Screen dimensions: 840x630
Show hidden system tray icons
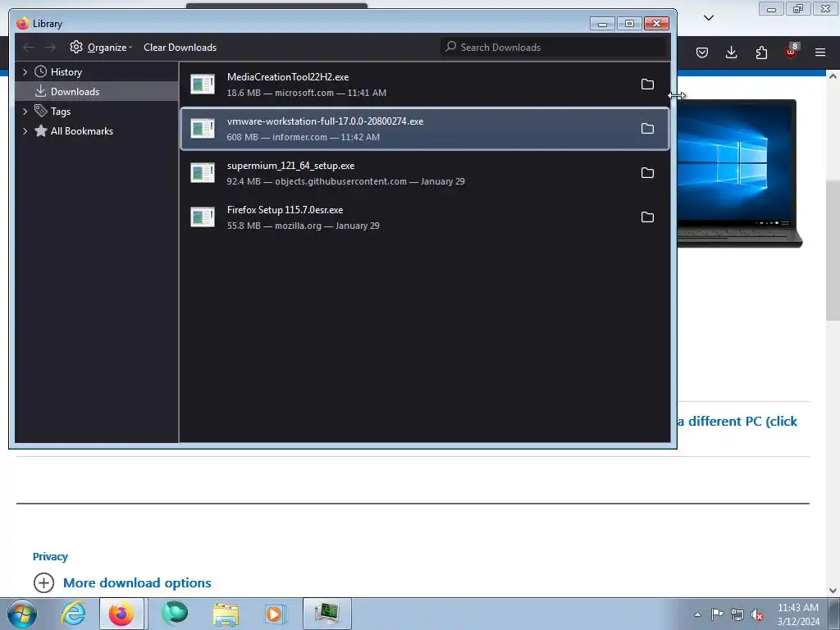tap(697, 614)
